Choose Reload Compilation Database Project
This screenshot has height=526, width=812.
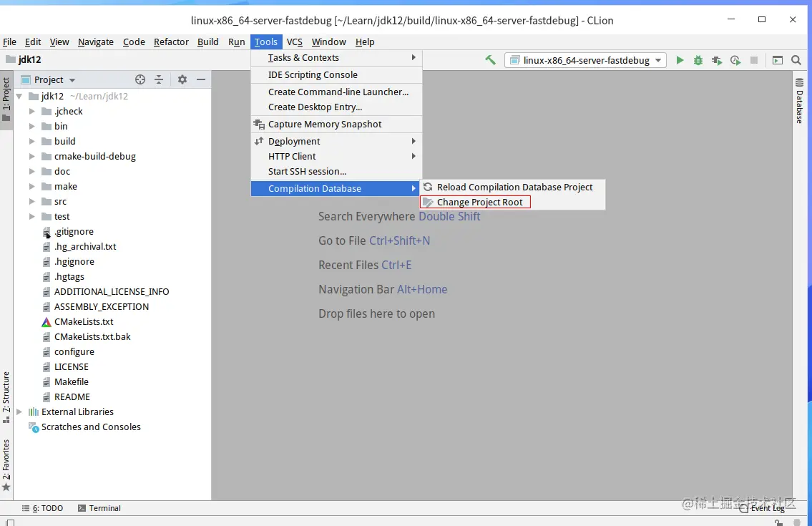(512, 187)
